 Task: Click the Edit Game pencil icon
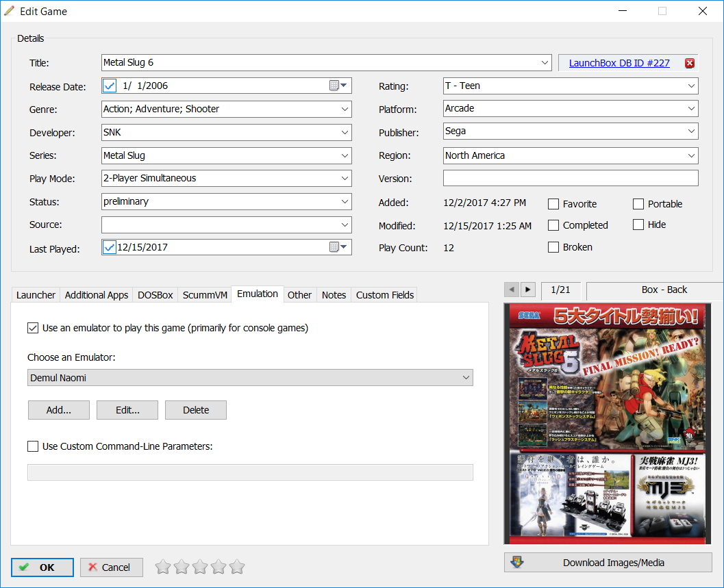pyautogui.click(x=9, y=11)
